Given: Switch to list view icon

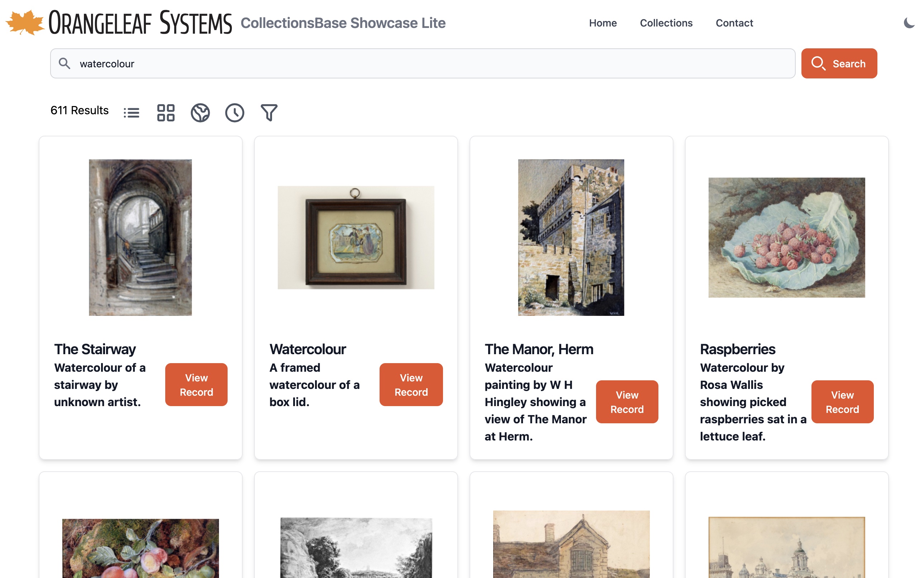Looking at the screenshot, I should coord(131,113).
